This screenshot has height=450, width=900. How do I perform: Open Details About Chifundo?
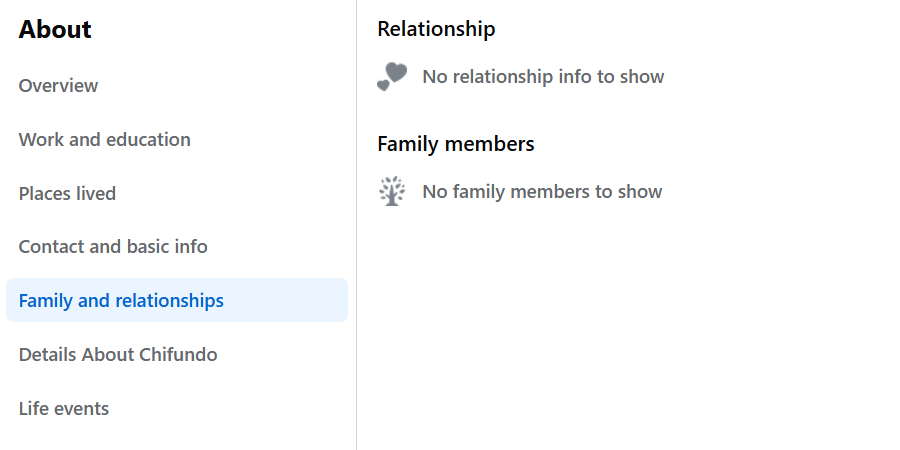118,355
